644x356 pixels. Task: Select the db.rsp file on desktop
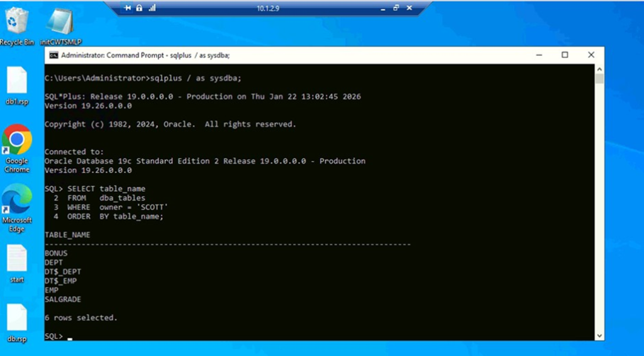tap(17, 323)
